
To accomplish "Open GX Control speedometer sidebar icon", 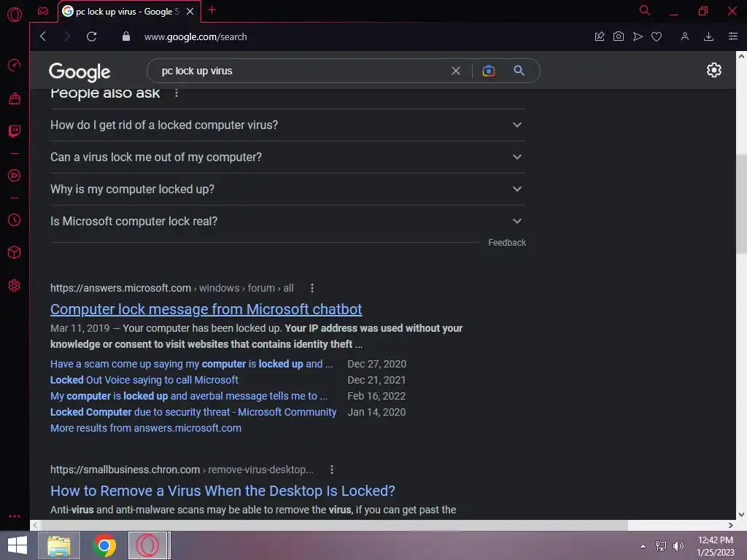I will (x=15, y=65).
